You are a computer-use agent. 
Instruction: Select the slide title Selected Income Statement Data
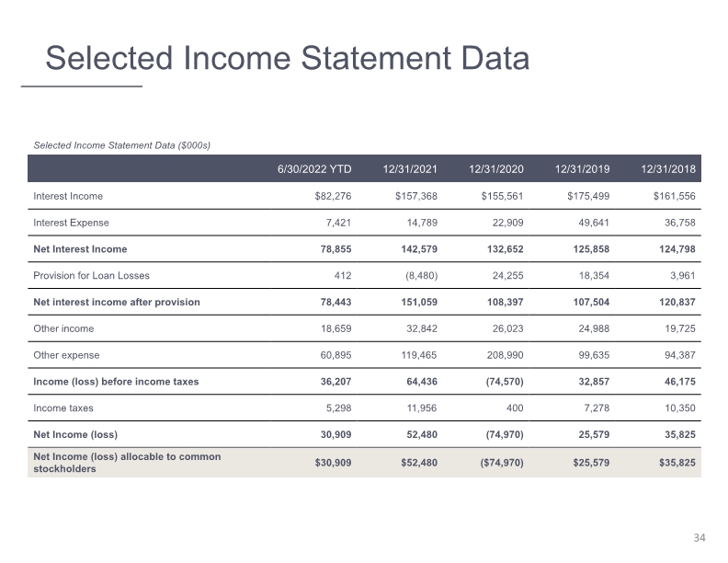288,59
